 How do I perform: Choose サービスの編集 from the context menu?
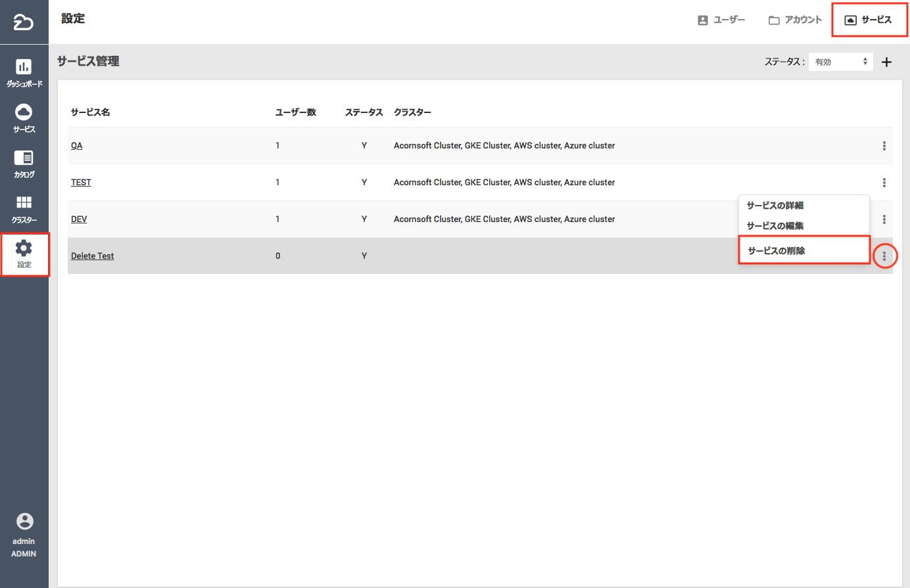(775, 226)
